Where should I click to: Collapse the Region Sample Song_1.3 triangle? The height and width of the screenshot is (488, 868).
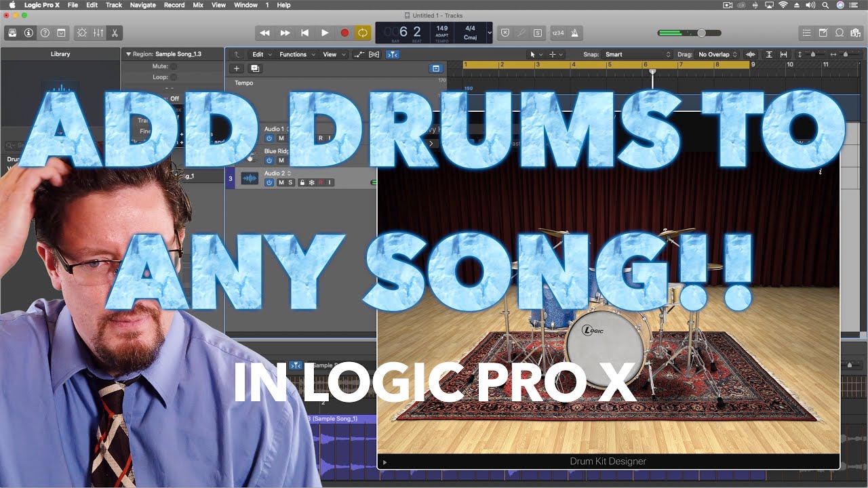[x=128, y=54]
